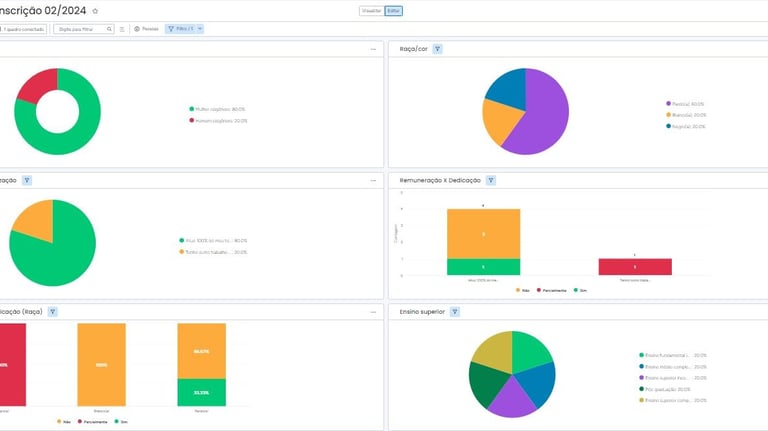Select the purple slice of Raça/cor pie
The width and height of the screenshot is (768, 431).
pyautogui.click(x=546, y=115)
